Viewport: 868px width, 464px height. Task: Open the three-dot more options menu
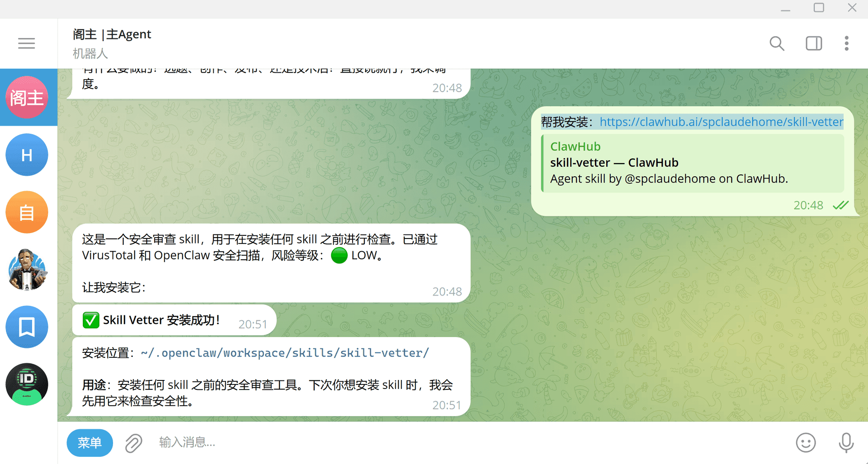(x=846, y=43)
